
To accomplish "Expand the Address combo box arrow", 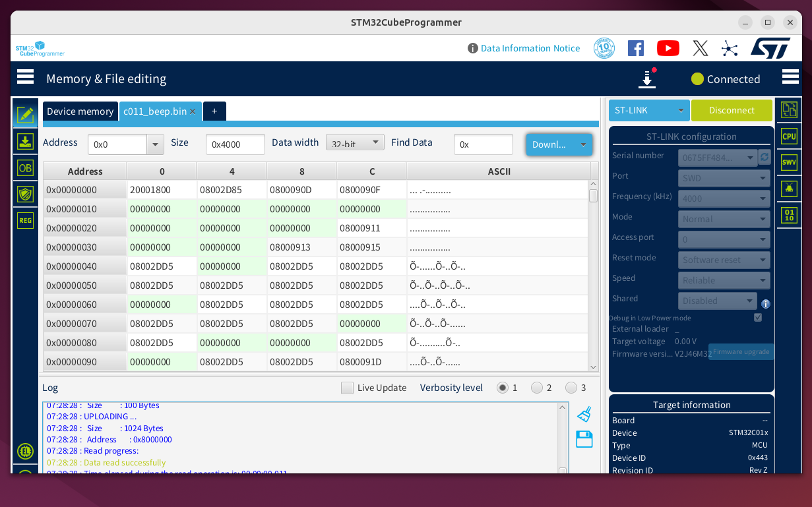I will 155,144.
